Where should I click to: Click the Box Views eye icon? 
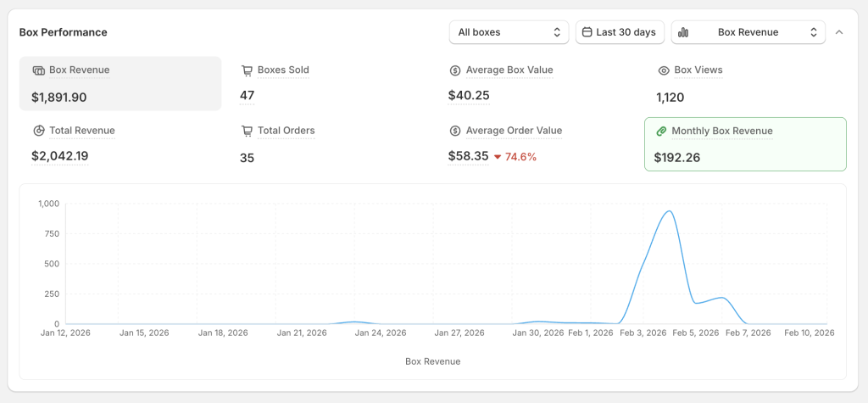coord(664,70)
